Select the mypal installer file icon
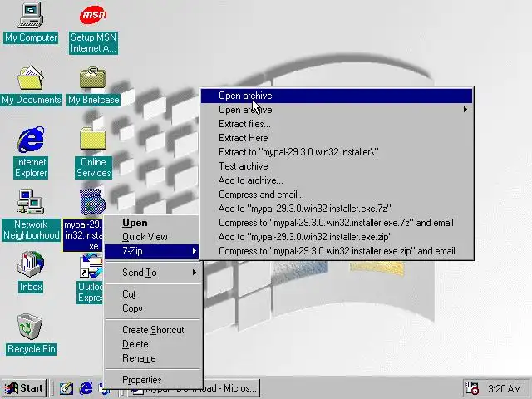The image size is (532, 399). click(x=92, y=202)
